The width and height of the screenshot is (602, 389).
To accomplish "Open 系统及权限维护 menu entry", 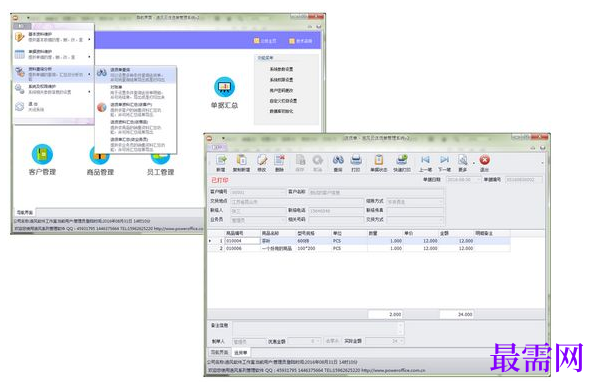I will [54, 89].
